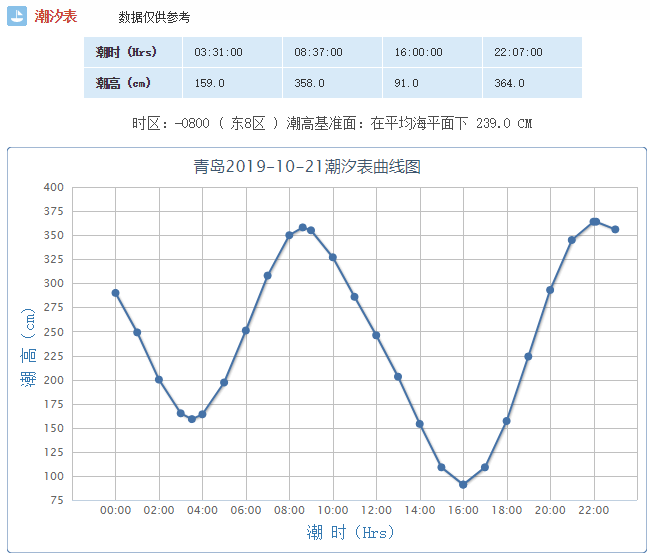Click the 数据仅供参考 note text
Image resolution: width=650 pixels, height=558 pixels.
coord(154,17)
